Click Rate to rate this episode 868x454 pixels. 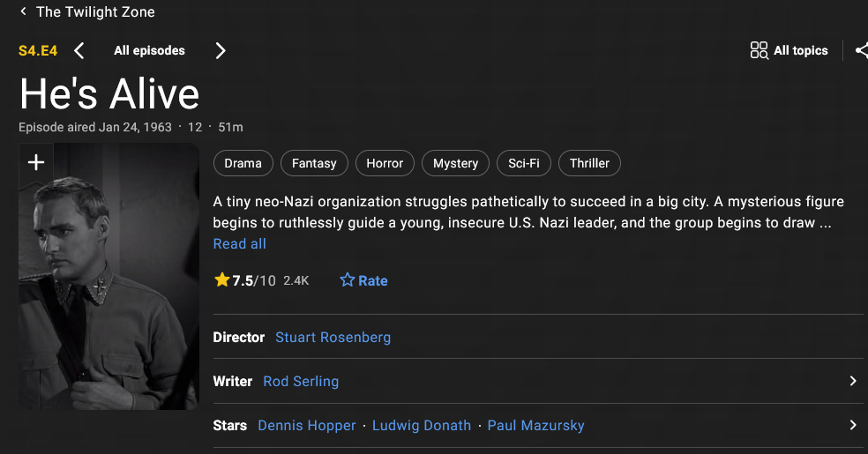(363, 280)
